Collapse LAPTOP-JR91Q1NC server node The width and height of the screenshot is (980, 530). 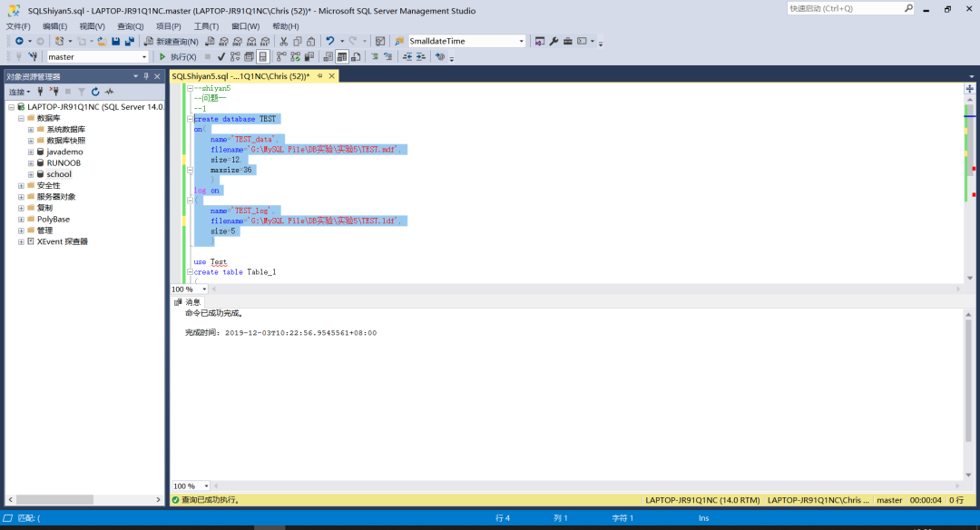[11, 107]
